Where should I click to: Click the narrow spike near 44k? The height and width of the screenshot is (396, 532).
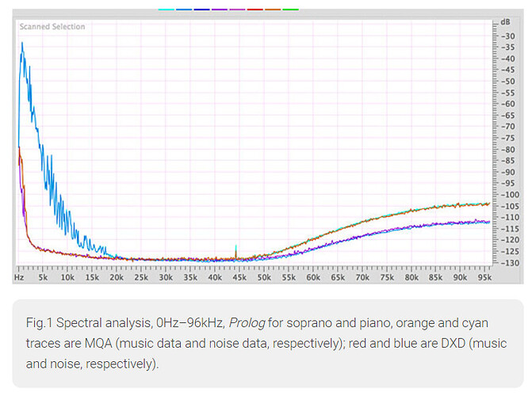coord(235,252)
